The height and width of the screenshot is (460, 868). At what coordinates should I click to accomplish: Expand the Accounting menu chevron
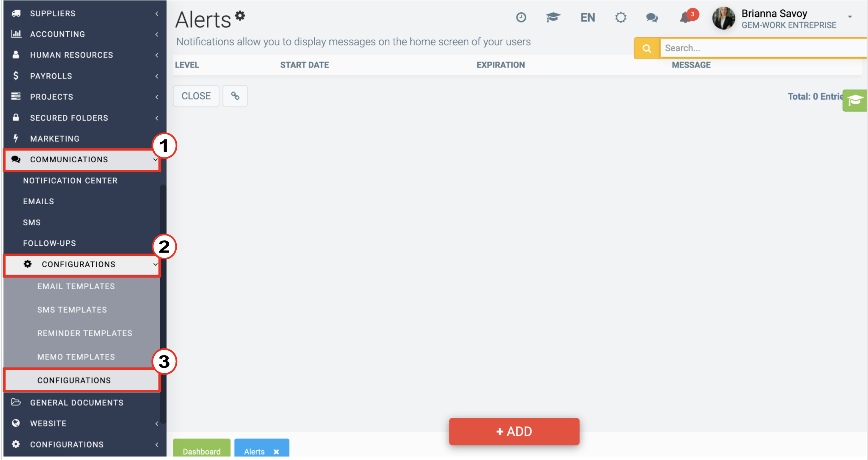(157, 34)
